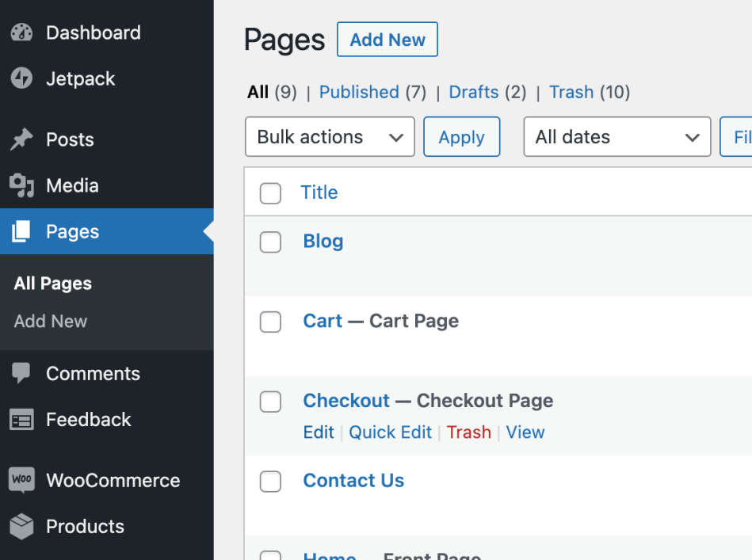Click the Jetpack lightning bolt icon

(21, 78)
